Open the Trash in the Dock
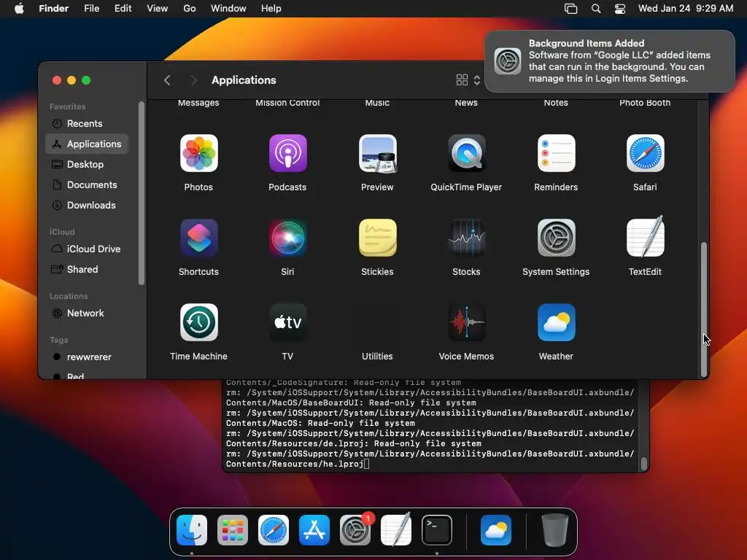This screenshot has height=560, width=747. pyautogui.click(x=555, y=530)
